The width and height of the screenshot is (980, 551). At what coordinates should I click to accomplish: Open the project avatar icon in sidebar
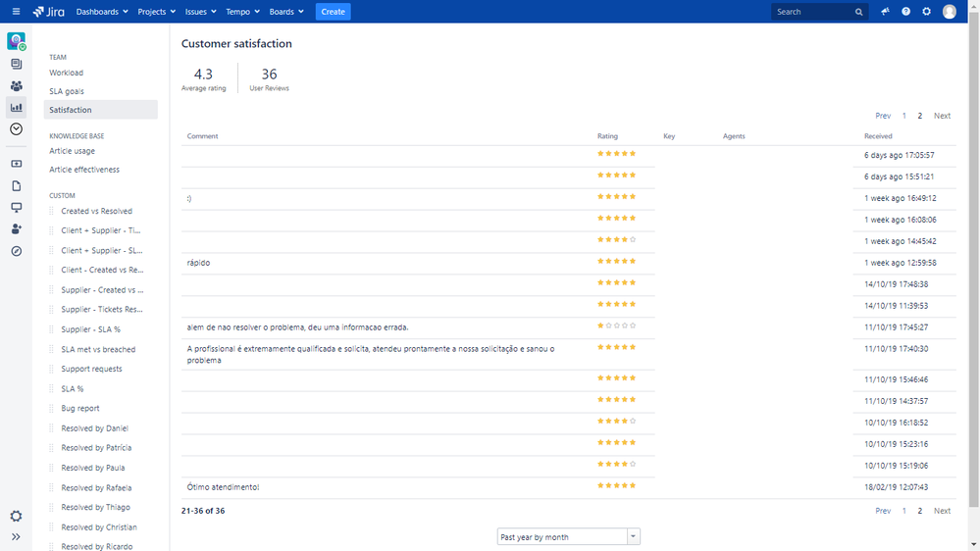(17, 41)
